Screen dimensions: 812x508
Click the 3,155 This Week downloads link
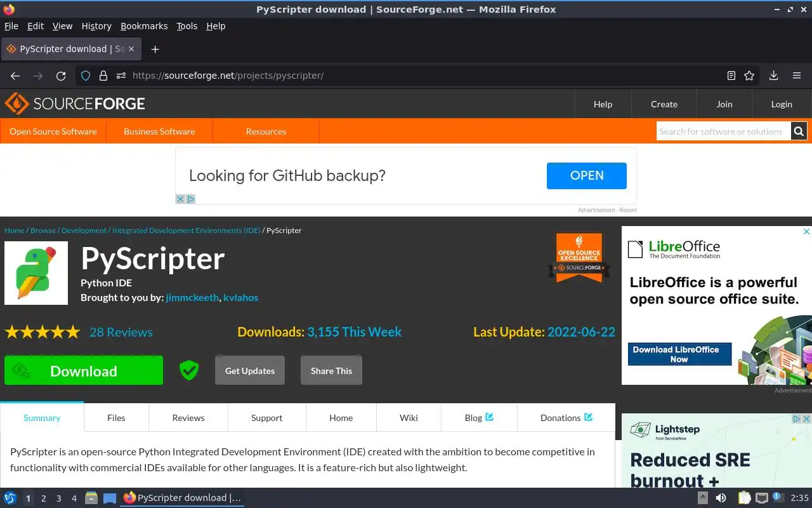355,332
